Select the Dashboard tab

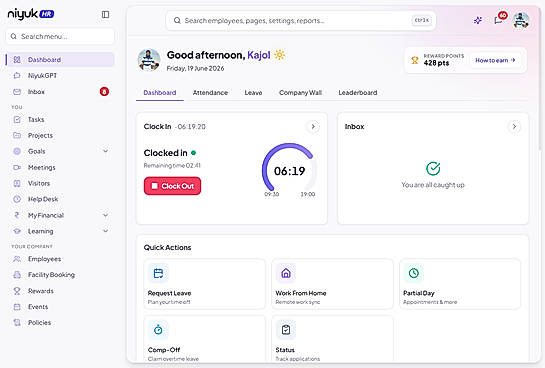point(160,93)
